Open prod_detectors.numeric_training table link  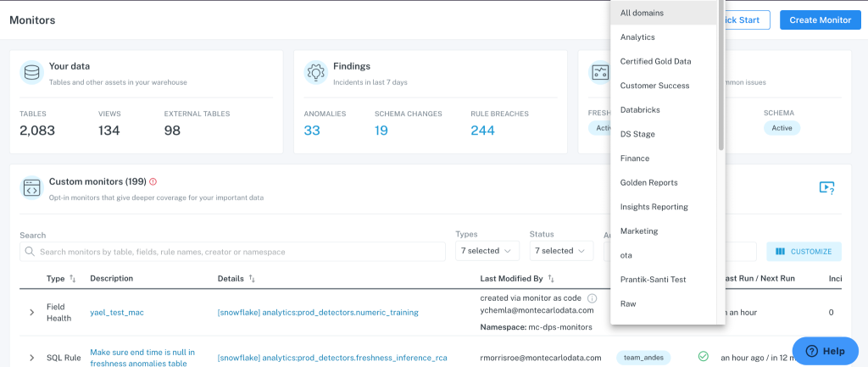tap(318, 313)
